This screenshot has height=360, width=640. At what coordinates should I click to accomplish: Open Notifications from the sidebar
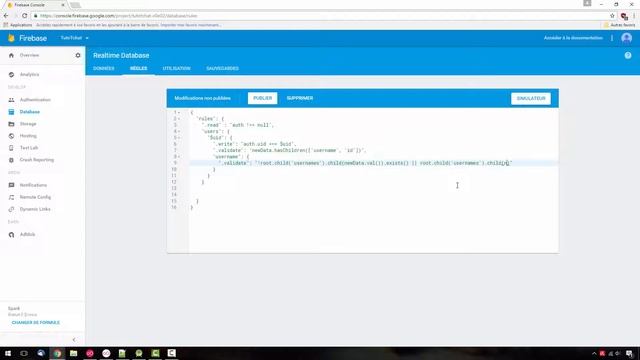pyautogui.click(x=33, y=185)
